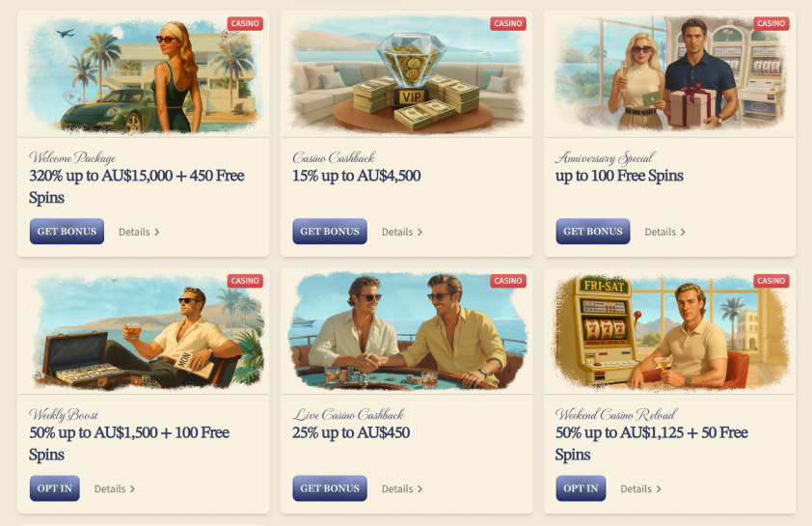Open the VIP diamond cashback promo image
This screenshot has width=812, height=526.
click(406, 74)
